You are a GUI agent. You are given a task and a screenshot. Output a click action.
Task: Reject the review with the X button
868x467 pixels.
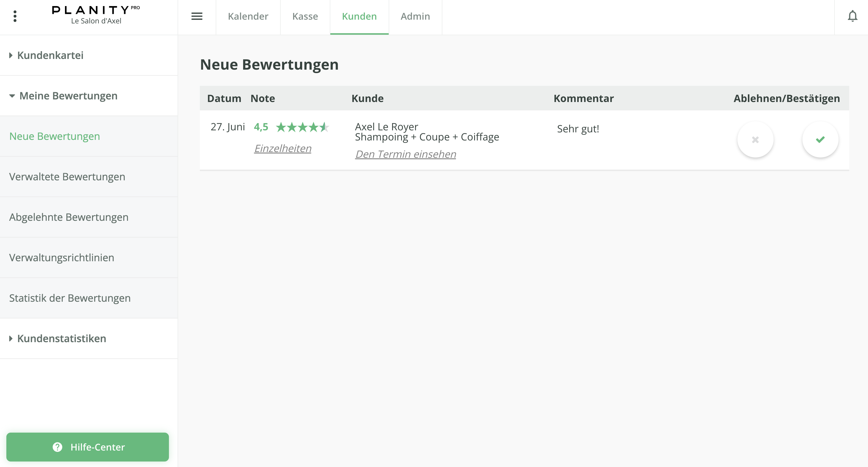point(755,140)
